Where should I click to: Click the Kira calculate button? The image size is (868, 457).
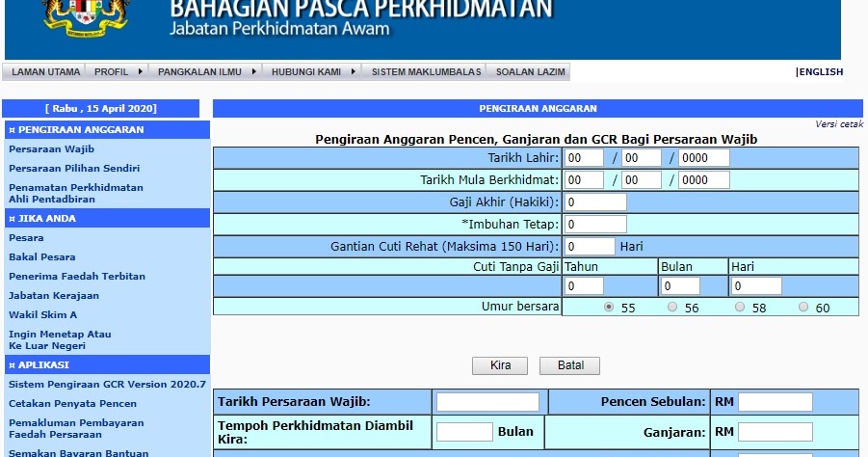point(500,365)
